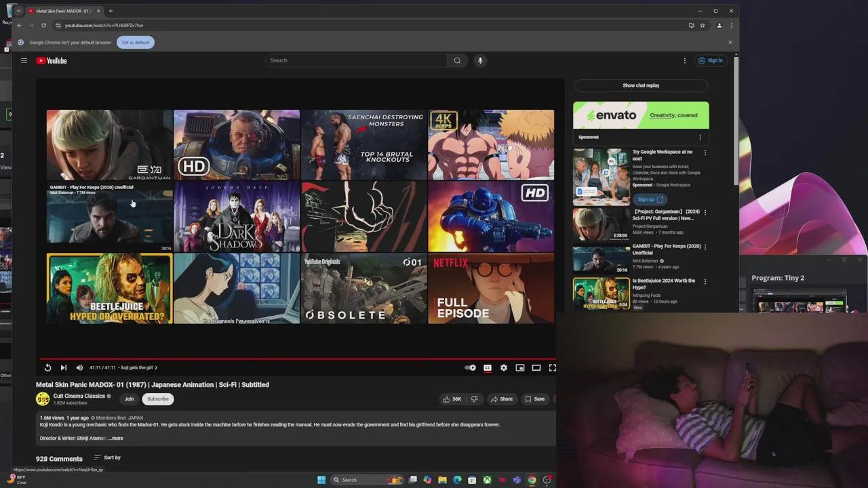Click the voice search microphone
This screenshot has width=868, height=488.
pyautogui.click(x=480, y=60)
